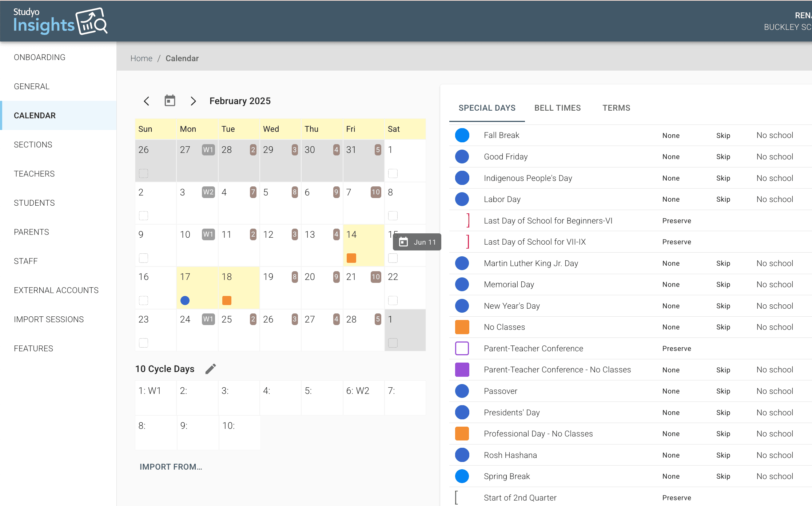The width and height of the screenshot is (812, 506).
Task: Open the calendar date picker icon
Action: (170, 101)
